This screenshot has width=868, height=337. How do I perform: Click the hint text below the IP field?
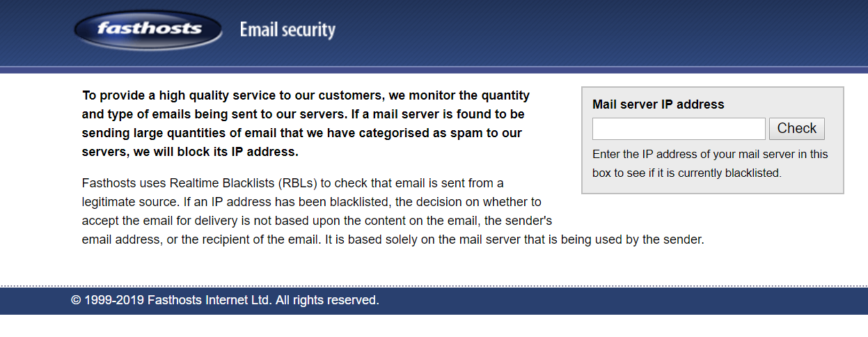point(710,164)
